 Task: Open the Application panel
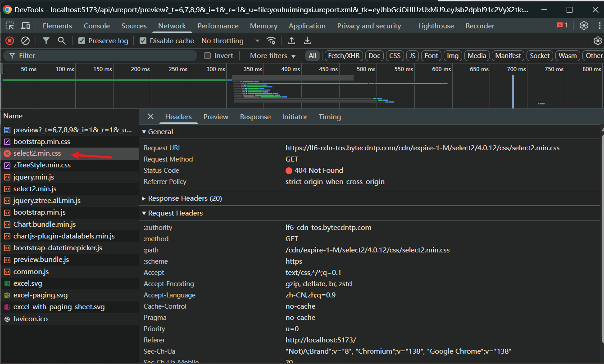307,26
